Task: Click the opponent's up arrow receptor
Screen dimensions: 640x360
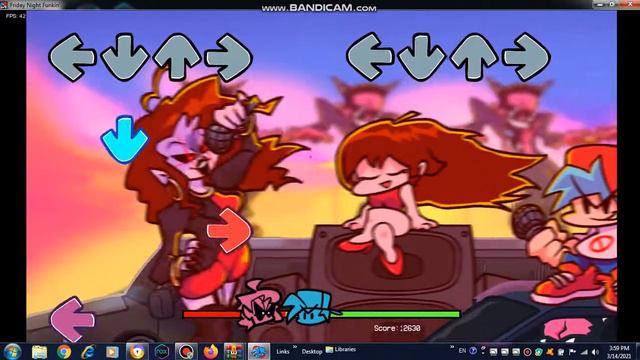Action: point(177,57)
